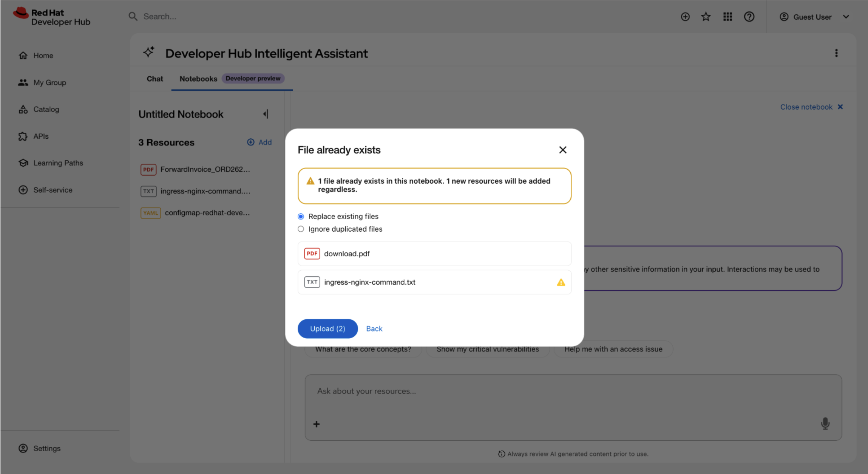Click the duplicate warning icon on ingress-nginx-command.txt

pyautogui.click(x=561, y=282)
